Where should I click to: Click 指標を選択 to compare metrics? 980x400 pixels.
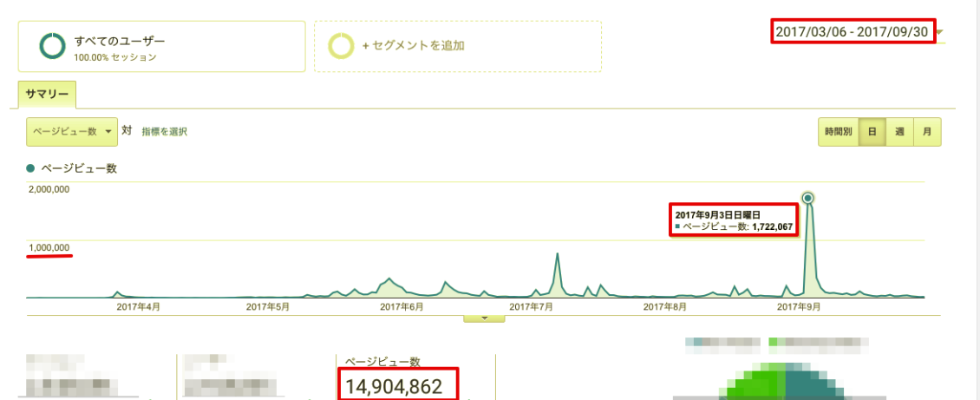(165, 132)
